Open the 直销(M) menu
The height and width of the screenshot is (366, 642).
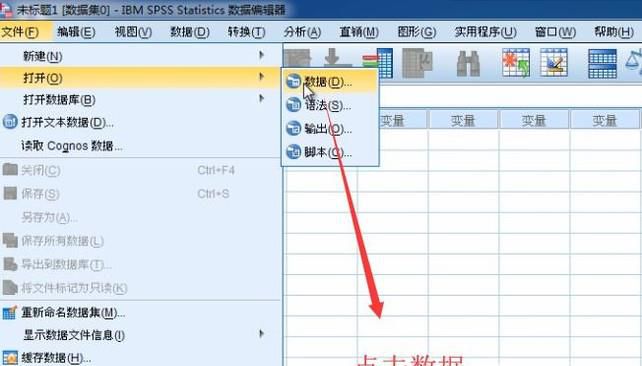coord(359,32)
